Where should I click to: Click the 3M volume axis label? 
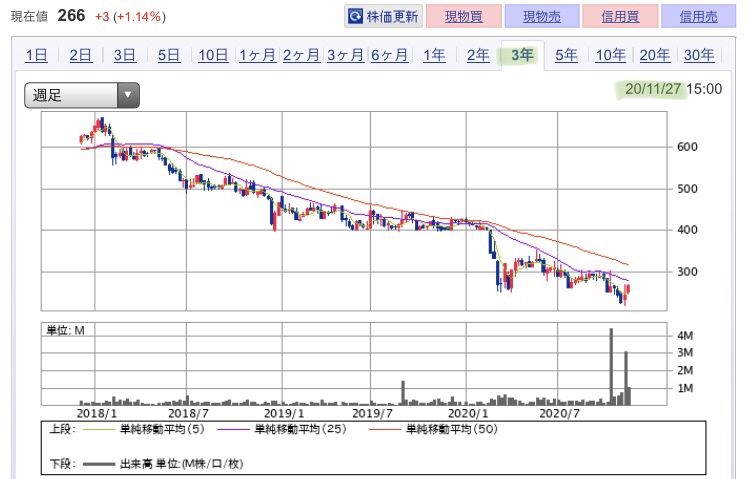coord(685,353)
